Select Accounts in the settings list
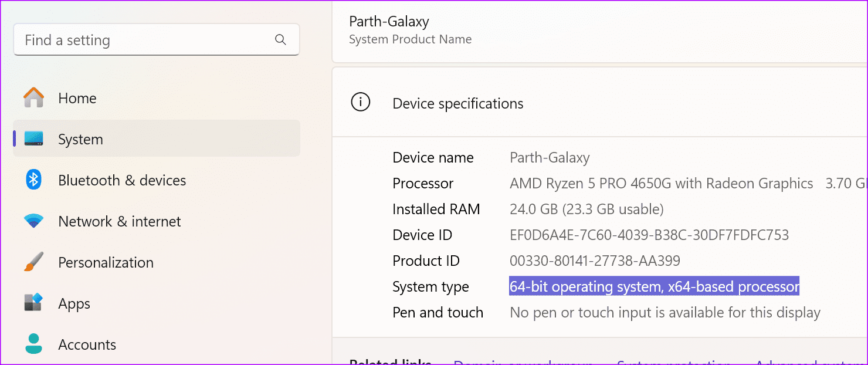The image size is (868, 365). [x=87, y=344]
